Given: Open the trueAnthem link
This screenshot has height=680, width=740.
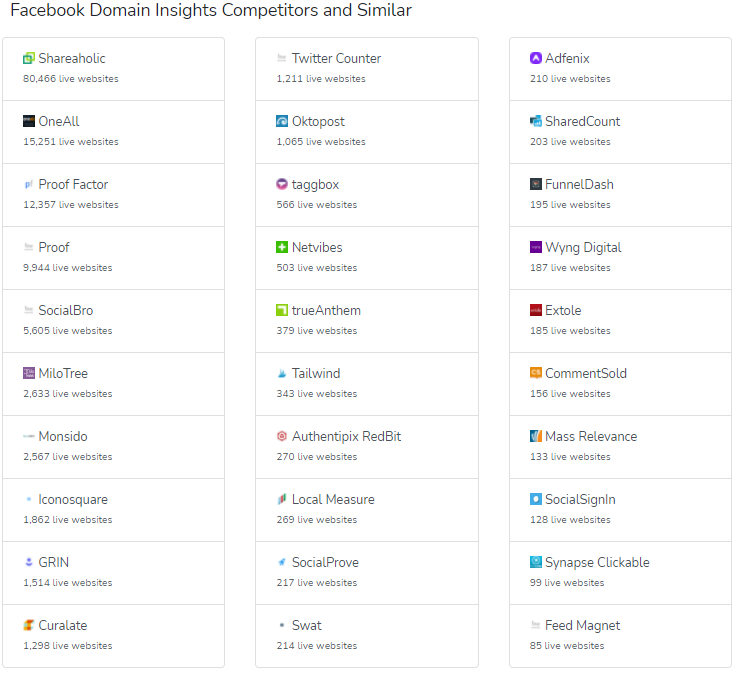Looking at the screenshot, I should (327, 311).
